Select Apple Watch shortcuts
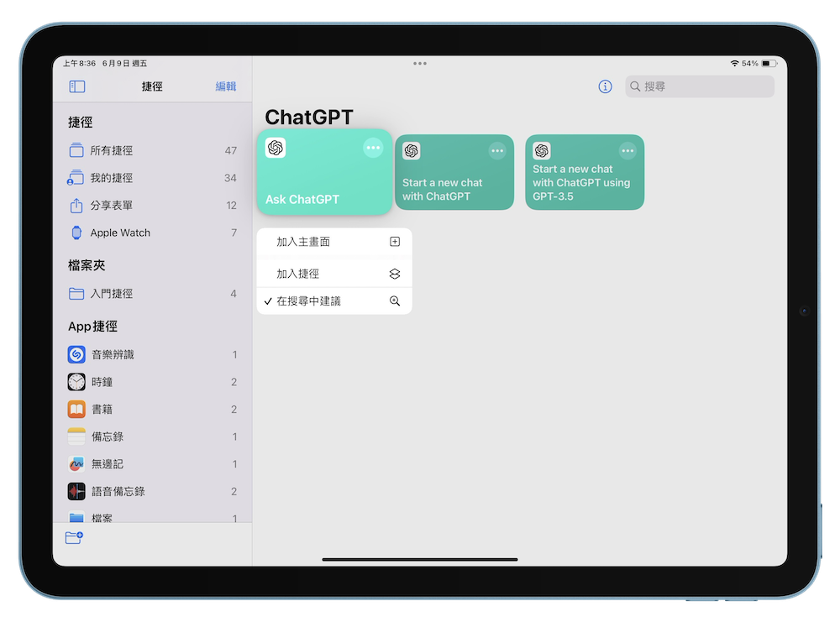 click(x=153, y=233)
